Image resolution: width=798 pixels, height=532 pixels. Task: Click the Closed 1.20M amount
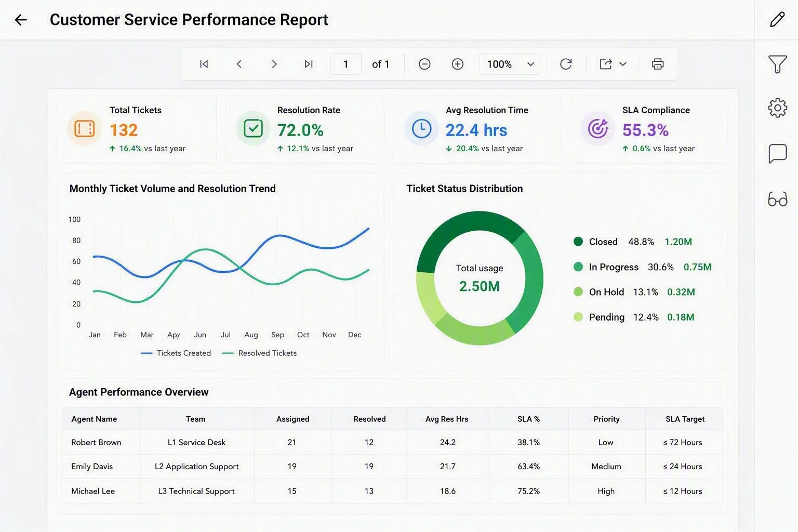679,242
